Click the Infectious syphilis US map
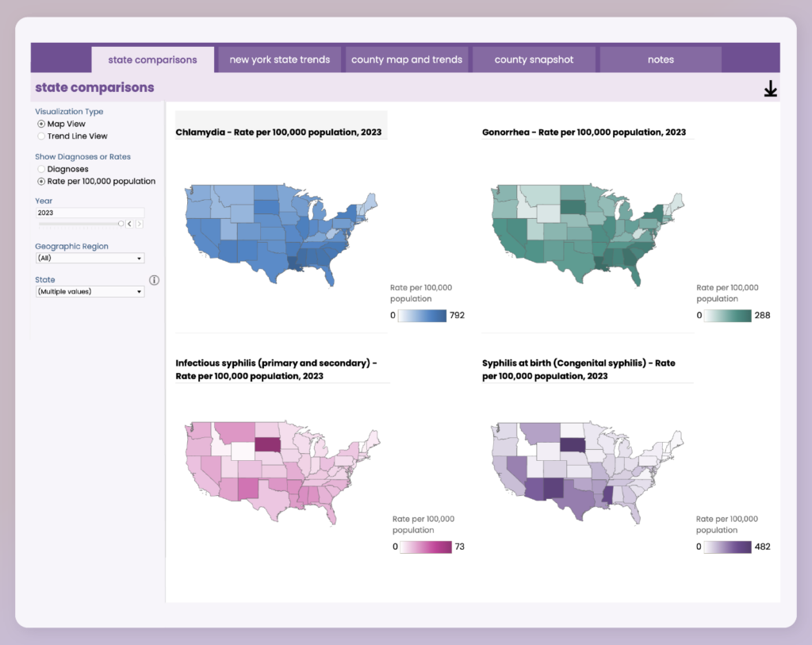The width and height of the screenshot is (812, 645). point(282,473)
